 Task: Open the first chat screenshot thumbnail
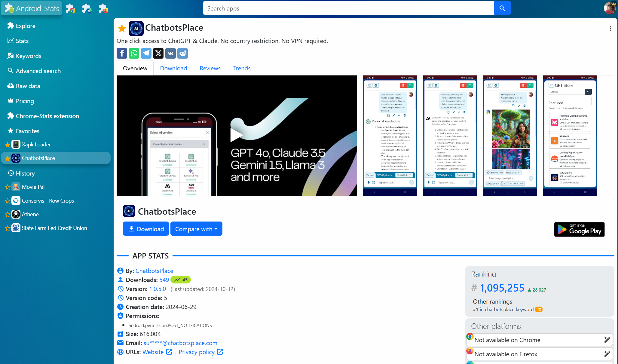[x=390, y=136]
